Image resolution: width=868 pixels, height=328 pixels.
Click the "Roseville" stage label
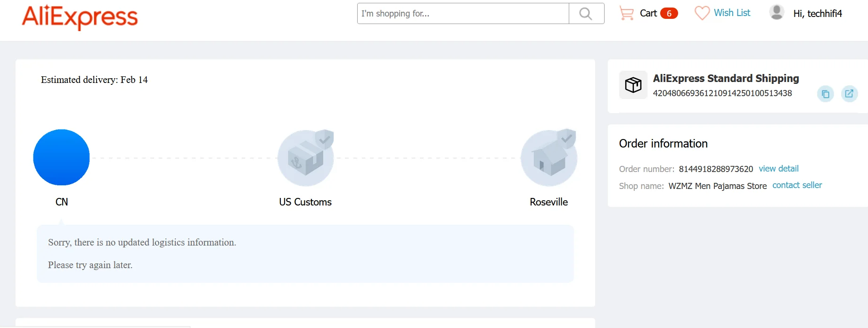(x=549, y=202)
